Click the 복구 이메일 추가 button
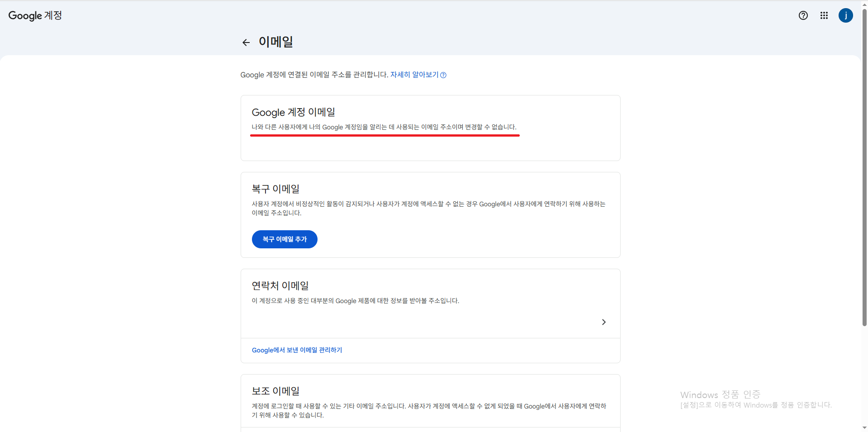868x432 pixels. tap(285, 239)
